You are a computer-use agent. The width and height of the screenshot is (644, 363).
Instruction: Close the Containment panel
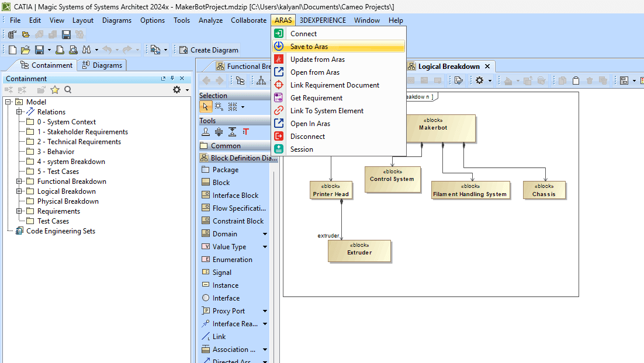[x=182, y=78]
